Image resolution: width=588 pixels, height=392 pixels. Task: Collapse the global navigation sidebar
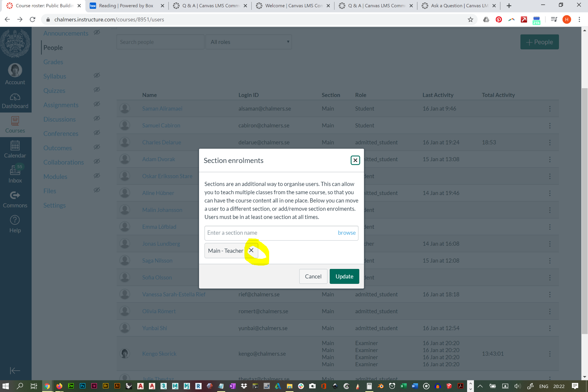coord(15,370)
